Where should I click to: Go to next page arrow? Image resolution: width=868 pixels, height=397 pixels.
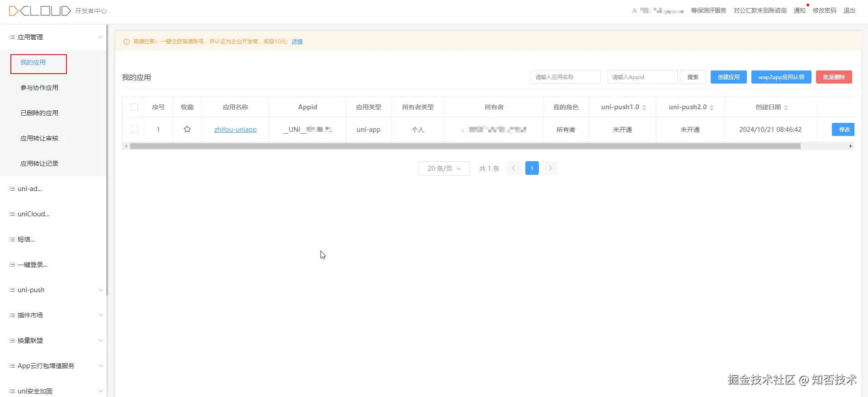click(550, 168)
